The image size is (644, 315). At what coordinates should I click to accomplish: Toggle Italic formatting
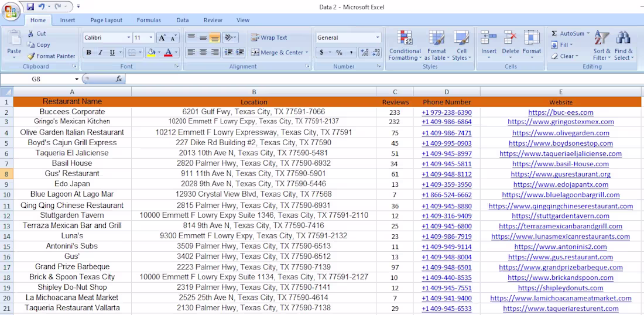tap(100, 53)
